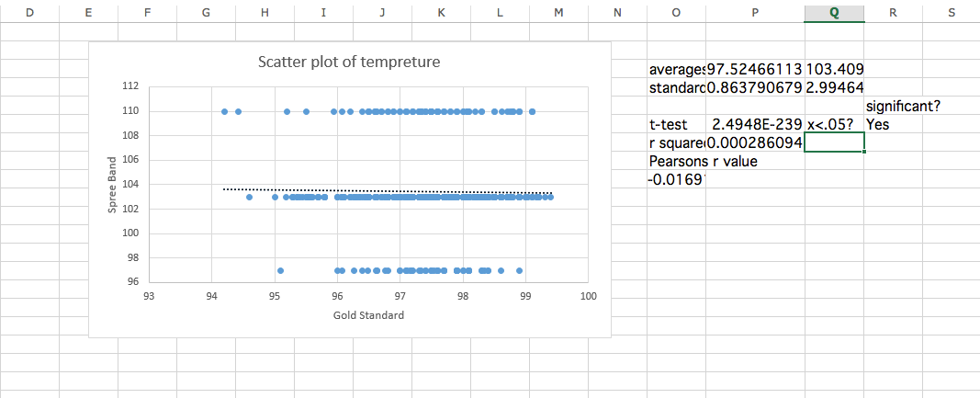Select the t-test result 2.4948E-239 cell
The width and height of the screenshot is (980, 398).
755,124
